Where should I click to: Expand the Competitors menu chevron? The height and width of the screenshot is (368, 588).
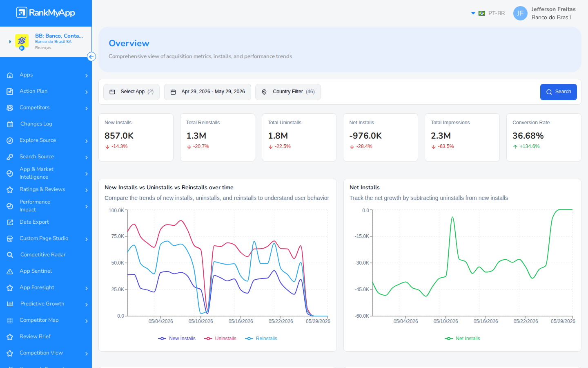coord(87,108)
